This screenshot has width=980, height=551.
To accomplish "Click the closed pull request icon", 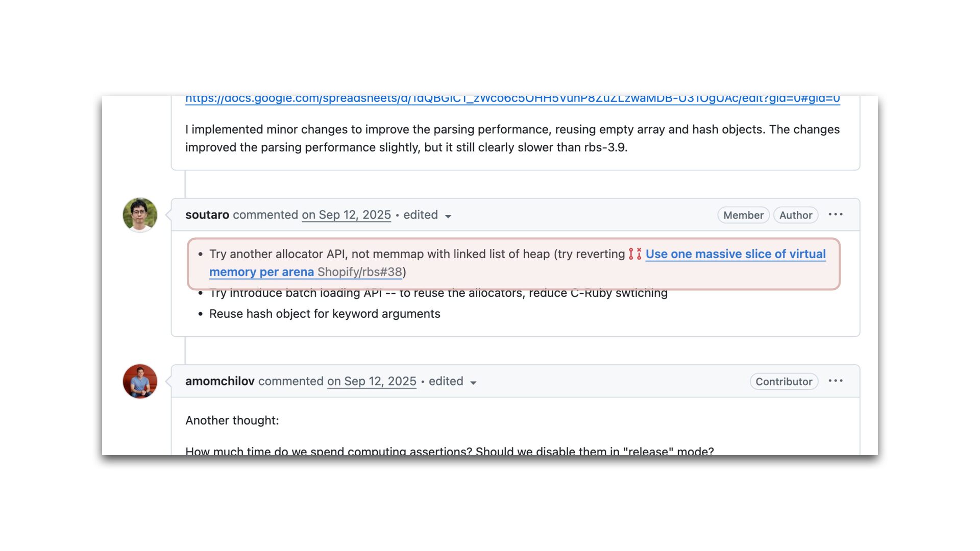I will click(x=634, y=254).
